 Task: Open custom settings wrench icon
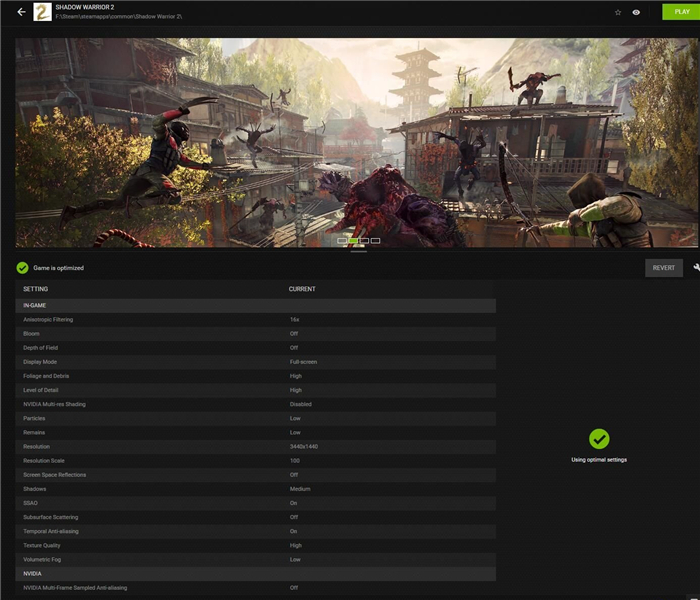click(696, 267)
